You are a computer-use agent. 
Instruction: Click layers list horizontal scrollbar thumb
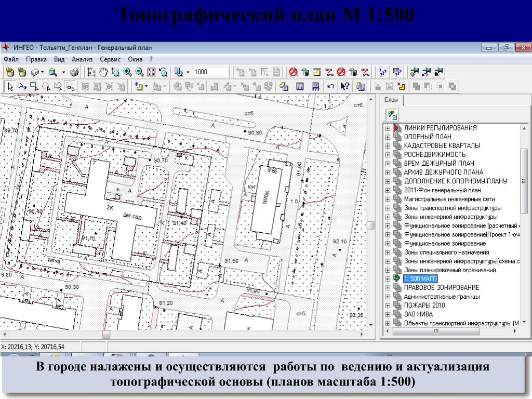tap(436, 331)
